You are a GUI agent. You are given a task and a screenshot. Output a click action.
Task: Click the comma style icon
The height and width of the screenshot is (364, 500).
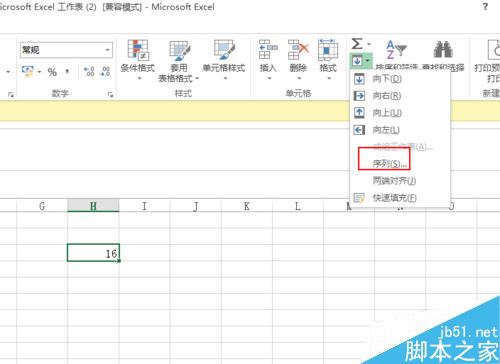(x=68, y=71)
